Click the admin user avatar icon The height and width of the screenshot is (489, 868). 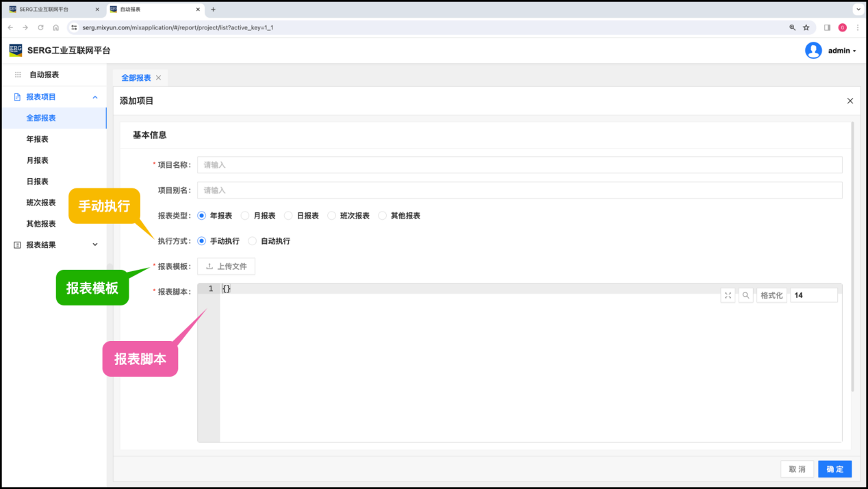click(x=813, y=51)
